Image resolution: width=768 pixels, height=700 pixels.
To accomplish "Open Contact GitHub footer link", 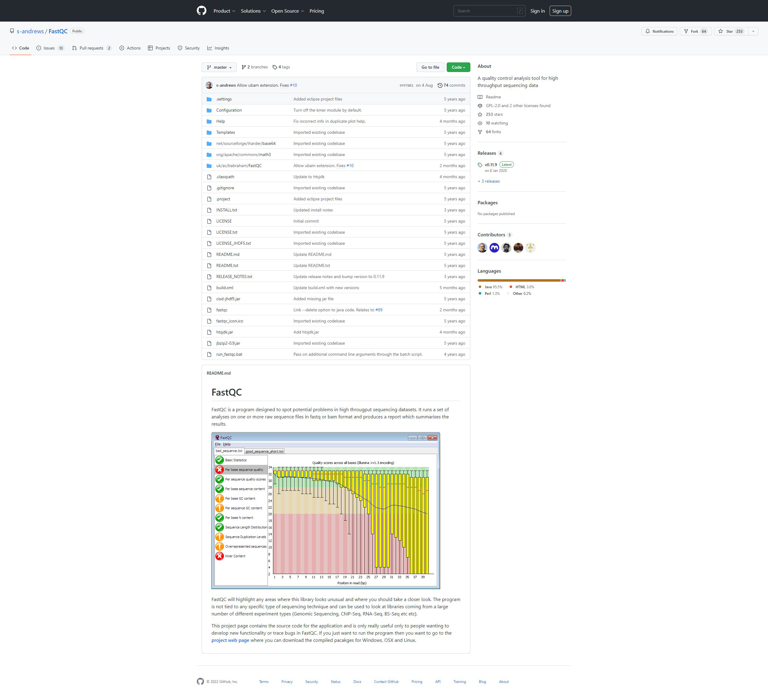I will click(386, 682).
